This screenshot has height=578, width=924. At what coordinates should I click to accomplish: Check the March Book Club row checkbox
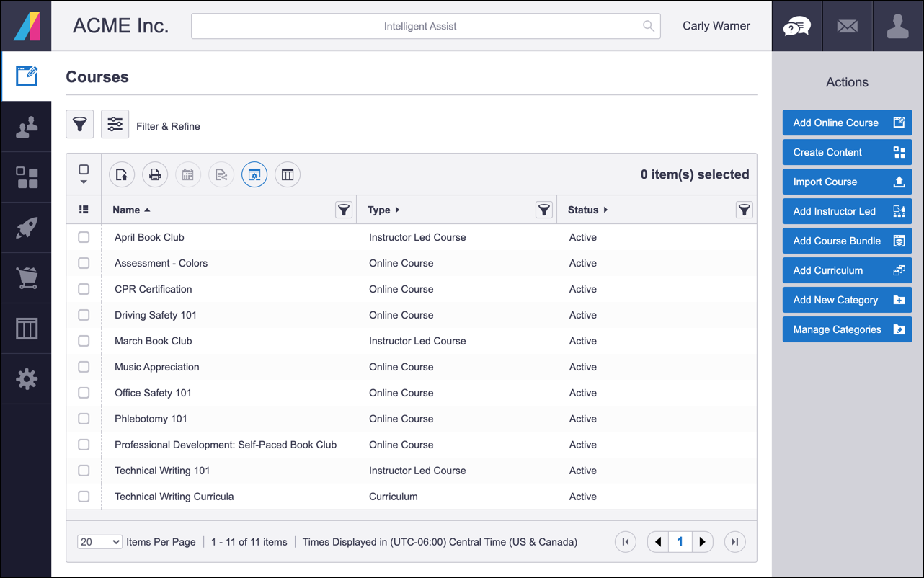pyautogui.click(x=84, y=341)
